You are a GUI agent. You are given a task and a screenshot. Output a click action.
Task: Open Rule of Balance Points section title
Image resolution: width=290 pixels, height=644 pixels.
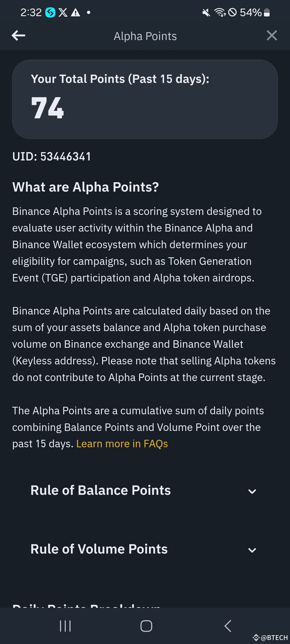tap(101, 490)
